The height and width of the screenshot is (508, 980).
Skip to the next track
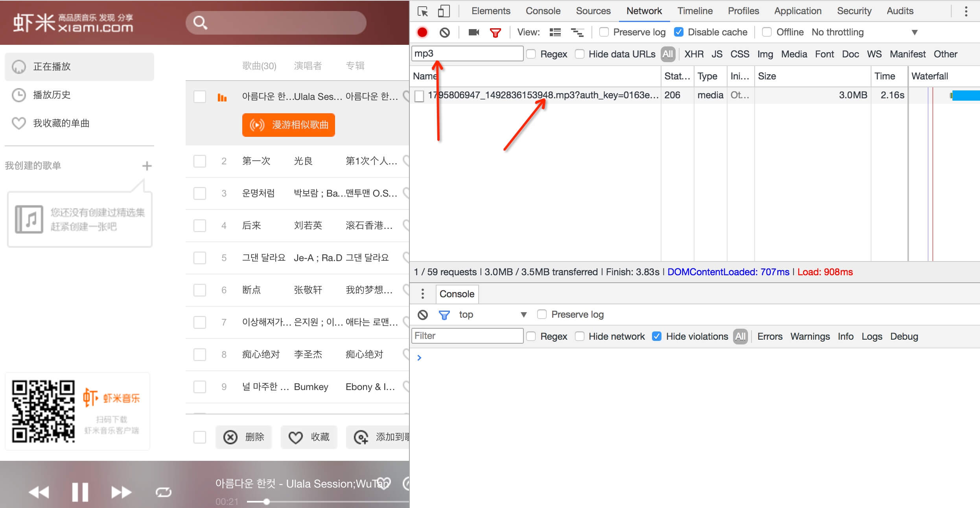pos(121,492)
